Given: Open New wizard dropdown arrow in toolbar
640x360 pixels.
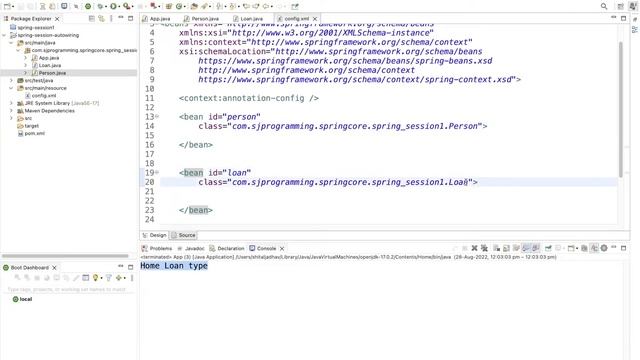Looking at the screenshot, I should click(x=13, y=7).
